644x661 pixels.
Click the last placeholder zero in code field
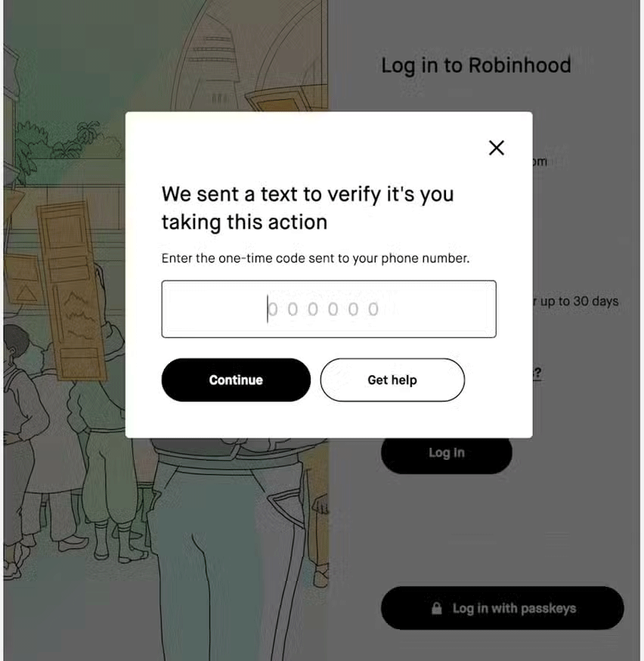[x=373, y=309]
